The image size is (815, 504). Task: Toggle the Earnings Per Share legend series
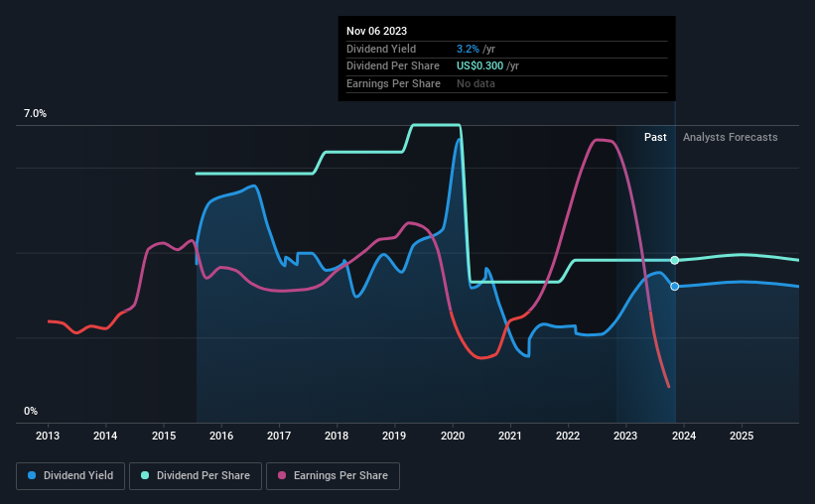point(333,476)
